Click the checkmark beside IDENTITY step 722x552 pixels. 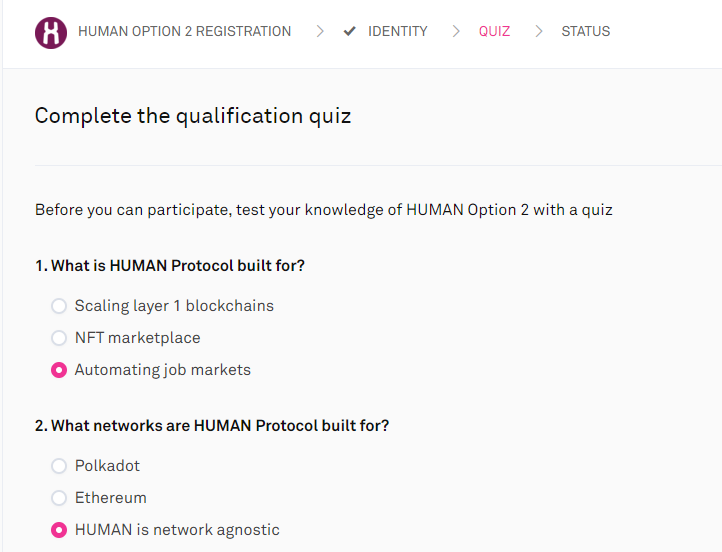point(349,31)
